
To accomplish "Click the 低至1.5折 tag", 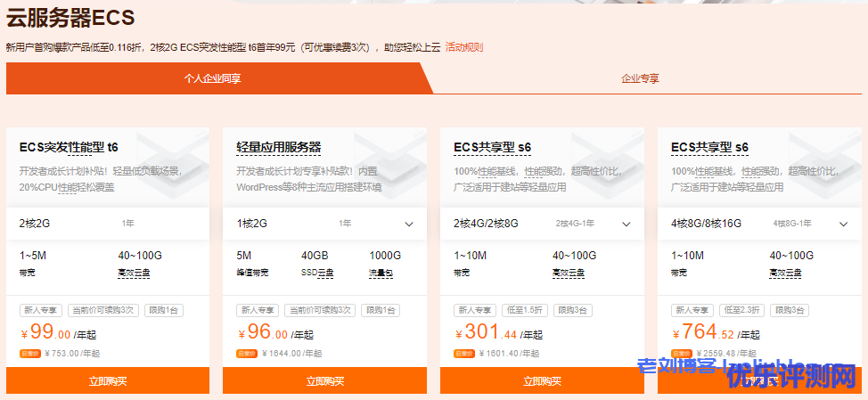I will point(525,310).
